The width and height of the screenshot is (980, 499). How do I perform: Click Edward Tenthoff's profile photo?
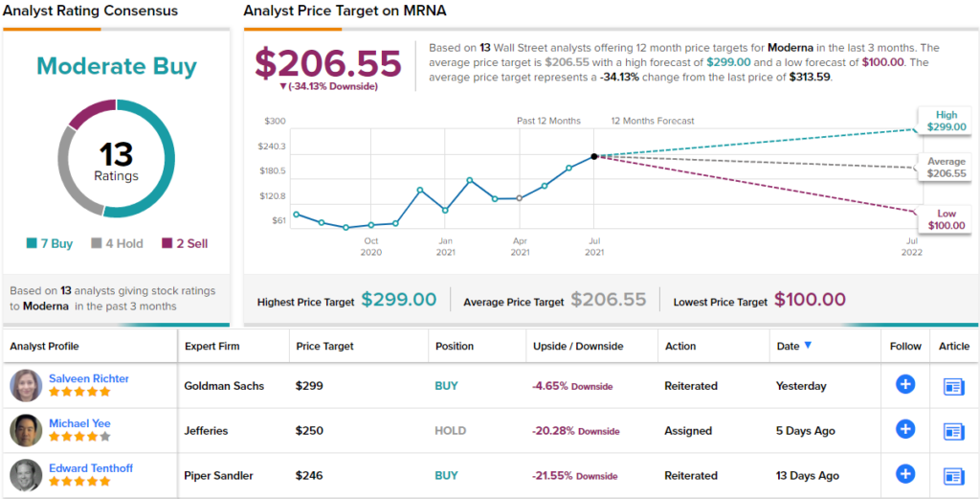point(26,475)
